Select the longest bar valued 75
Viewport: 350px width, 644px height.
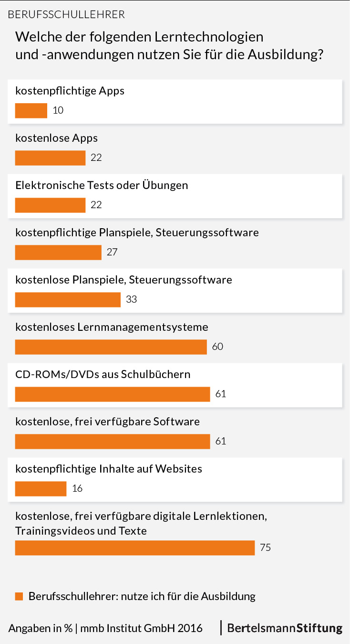(134, 548)
